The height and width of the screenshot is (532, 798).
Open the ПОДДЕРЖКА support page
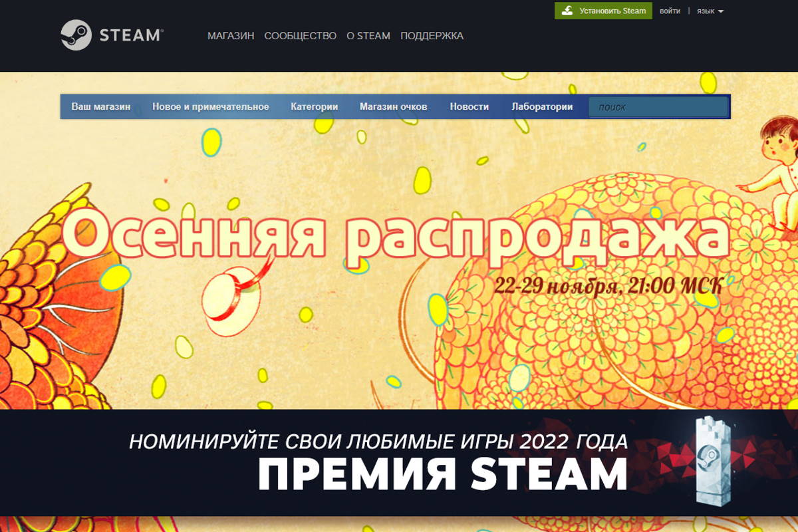pos(432,36)
